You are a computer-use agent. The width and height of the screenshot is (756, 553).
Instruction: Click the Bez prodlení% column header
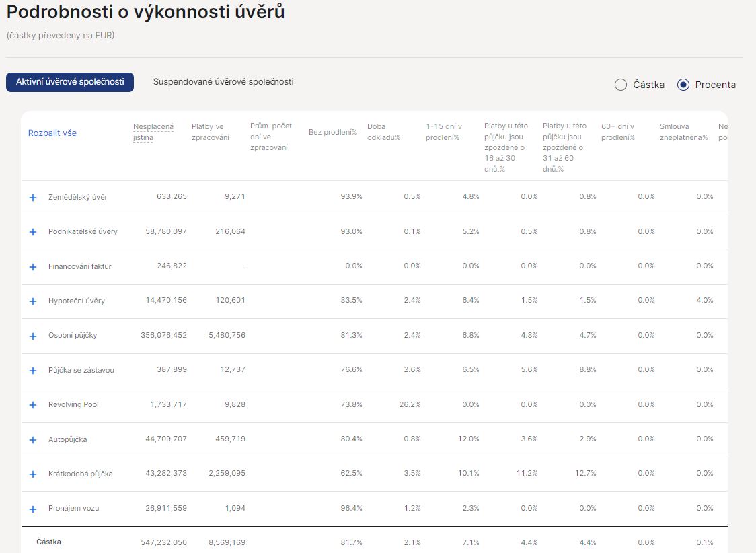(332, 132)
